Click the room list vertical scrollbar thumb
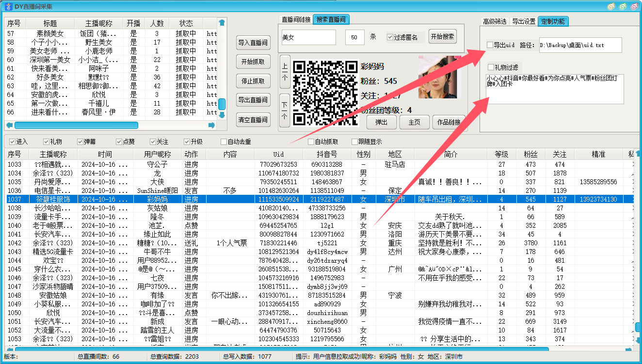Viewport: 642px width, 364px height. tap(222, 104)
